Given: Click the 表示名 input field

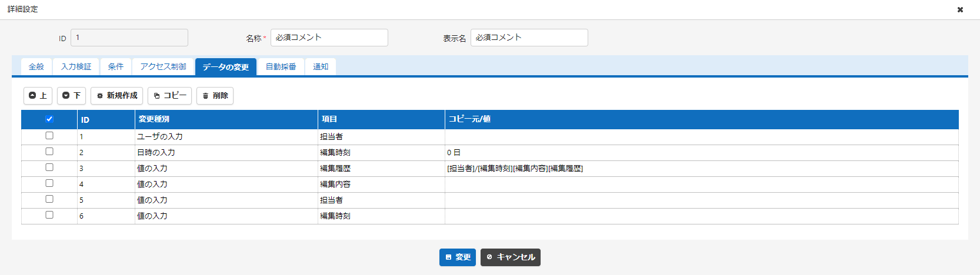Looking at the screenshot, I should pyautogui.click(x=529, y=38).
